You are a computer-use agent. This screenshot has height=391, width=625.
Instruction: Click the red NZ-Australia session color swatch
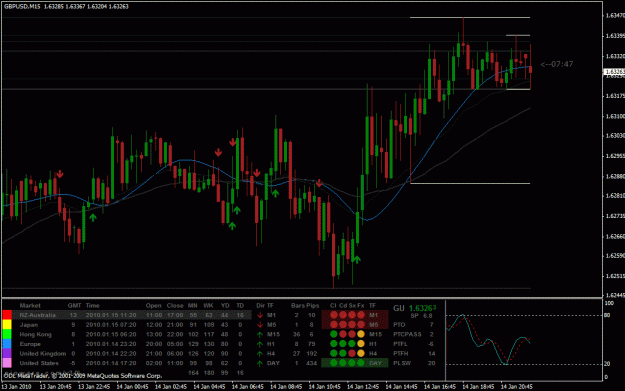point(7,315)
